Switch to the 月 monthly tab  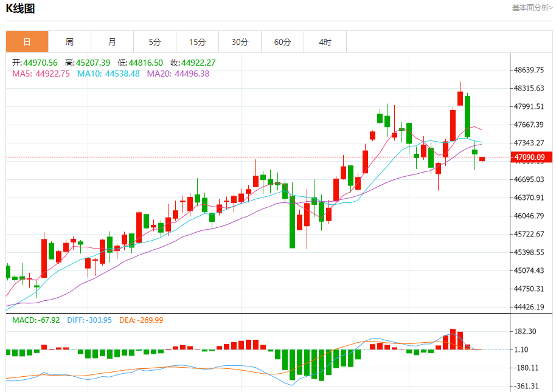click(112, 42)
